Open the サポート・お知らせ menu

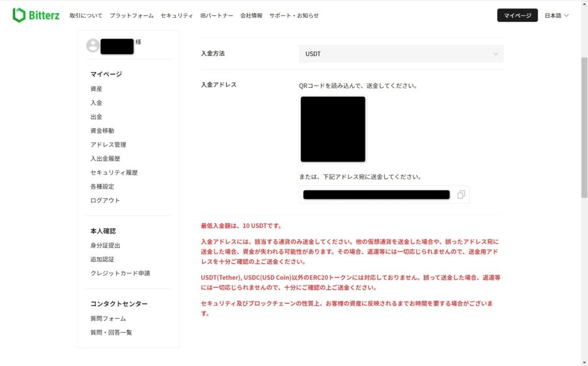pos(294,16)
